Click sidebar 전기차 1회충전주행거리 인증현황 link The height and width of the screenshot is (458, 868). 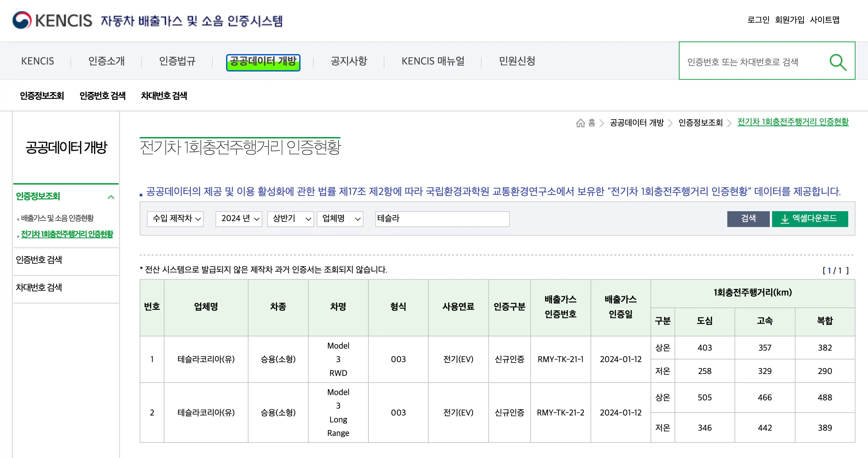tap(67, 234)
